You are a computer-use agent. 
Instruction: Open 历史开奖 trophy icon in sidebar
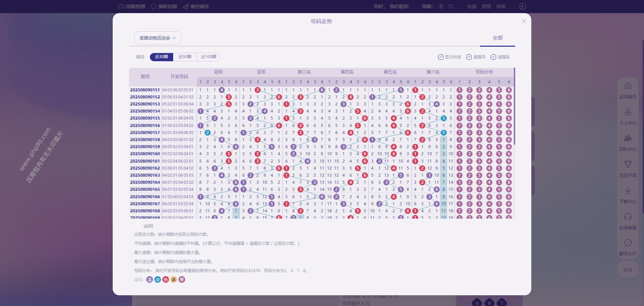[628, 164]
